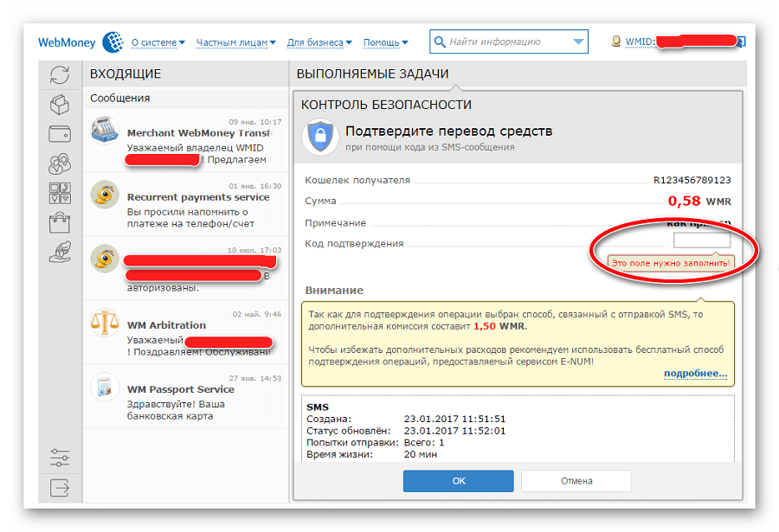Screen dimensions: 779x532
Task: Click SMS created time 23.01.2017 11:51:51
Action: (x=454, y=419)
